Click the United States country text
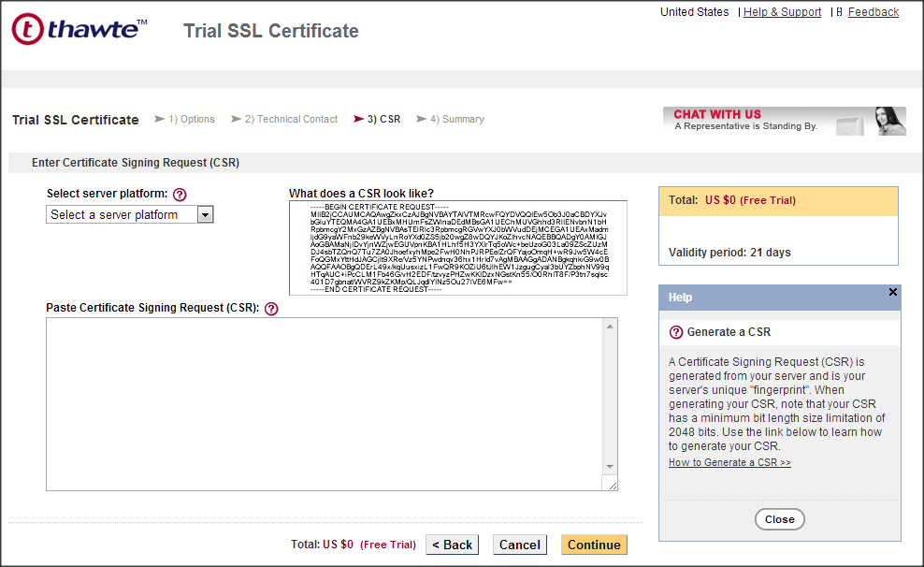The width and height of the screenshot is (924, 567). (694, 12)
